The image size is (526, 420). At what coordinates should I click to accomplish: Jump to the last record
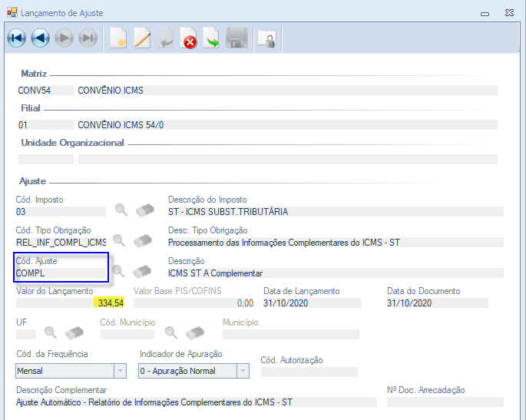(x=88, y=38)
